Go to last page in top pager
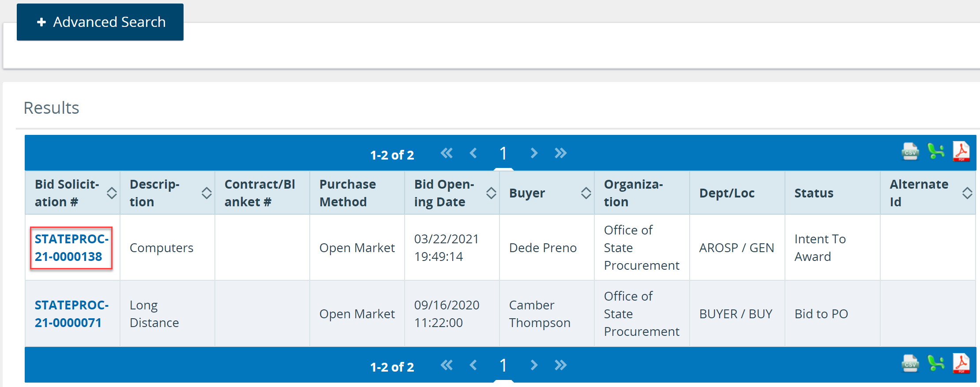980x387 pixels. point(561,153)
